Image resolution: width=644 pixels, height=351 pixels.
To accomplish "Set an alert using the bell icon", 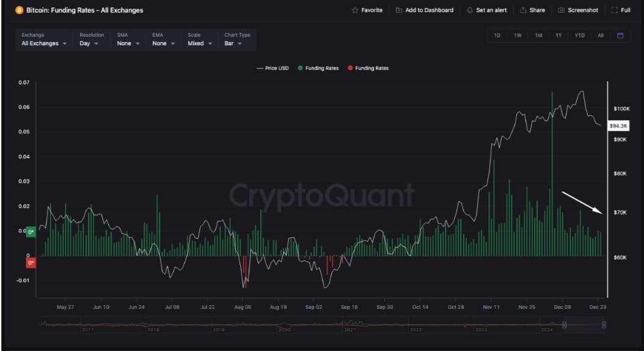I will click(x=469, y=10).
